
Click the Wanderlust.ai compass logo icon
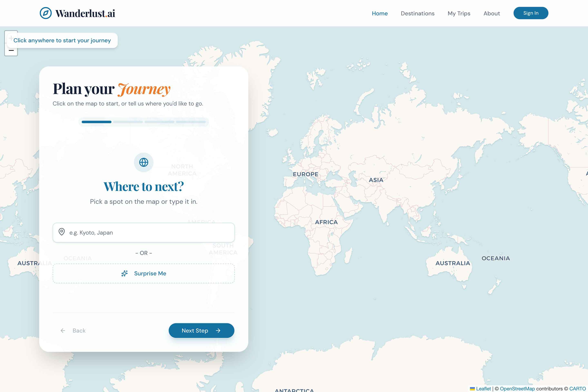pyautogui.click(x=45, y=13)
